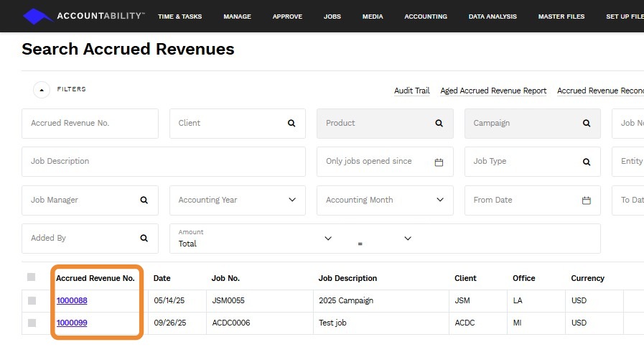Image resolution: width=644 pixels, height=360 pixels.
Task: Open the Accounting menu
Action: click(425, 17)
